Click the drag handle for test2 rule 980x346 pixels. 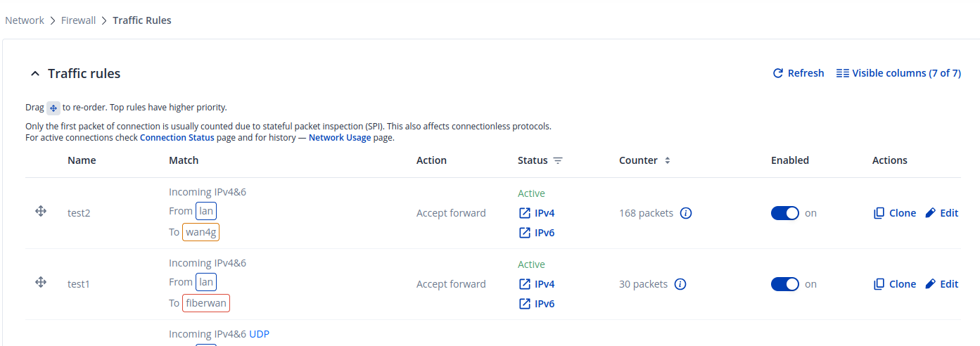click(41, 212)
